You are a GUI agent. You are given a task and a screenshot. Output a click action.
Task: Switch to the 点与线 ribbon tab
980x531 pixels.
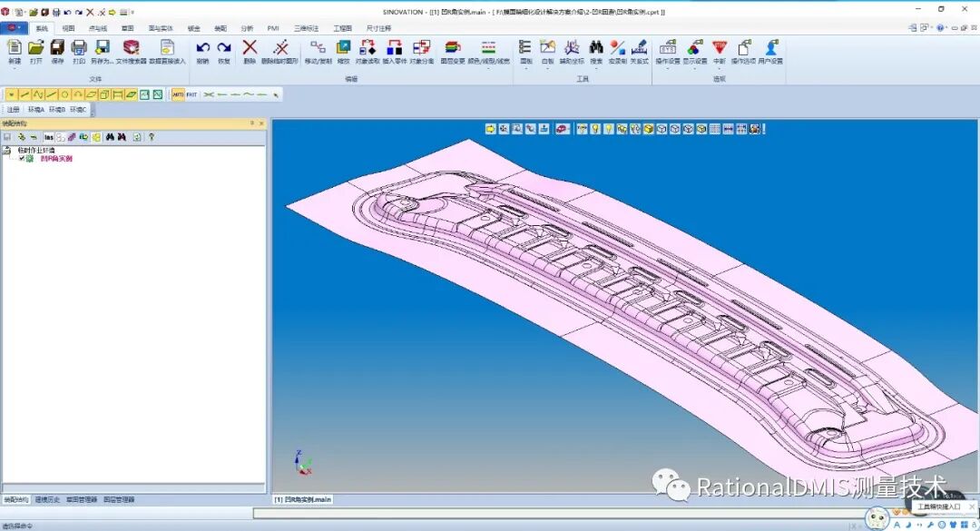97,28
